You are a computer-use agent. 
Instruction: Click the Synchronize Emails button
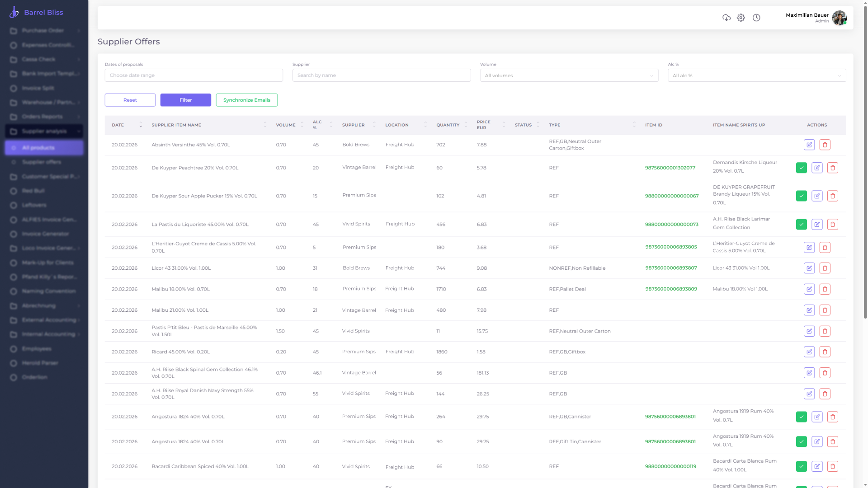tap(247, 100)
